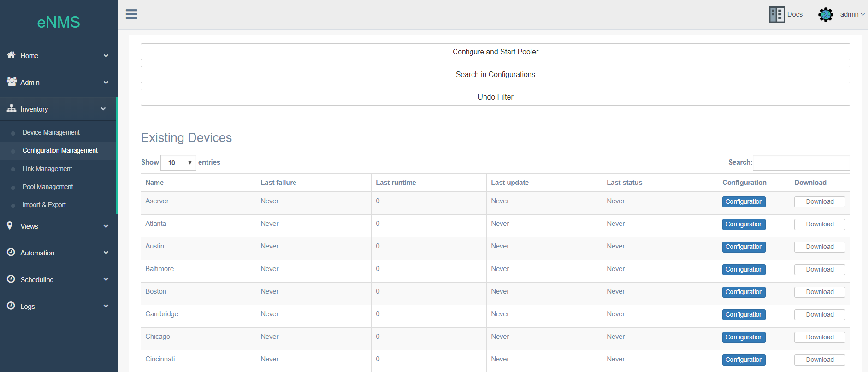Screen dimensions: 868x372
Task: Click the Inventory sitemap icon
Action: click(12, 109)
